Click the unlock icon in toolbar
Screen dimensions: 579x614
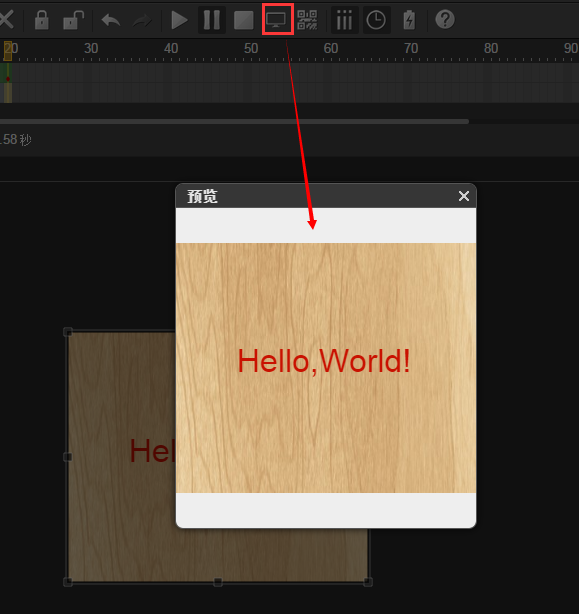pos(73,20)
